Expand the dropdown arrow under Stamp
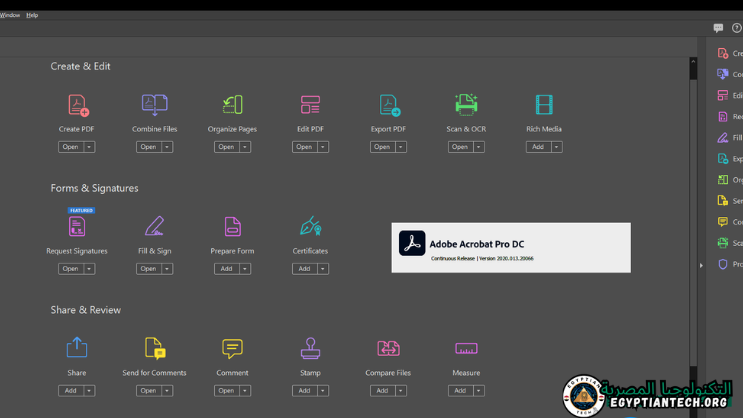743x418 pixels. pyautogui.click(x=323, y=391)
